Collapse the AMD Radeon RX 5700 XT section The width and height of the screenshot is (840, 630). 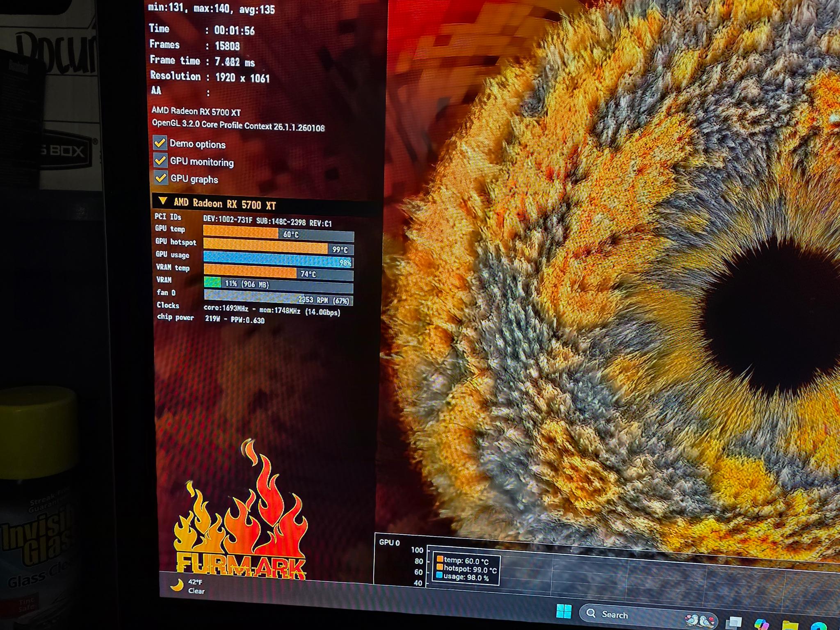pos(163,201)
